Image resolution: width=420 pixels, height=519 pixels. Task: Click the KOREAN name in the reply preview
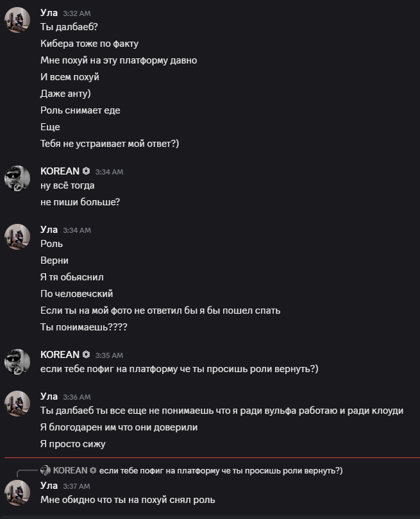point(70,470)
